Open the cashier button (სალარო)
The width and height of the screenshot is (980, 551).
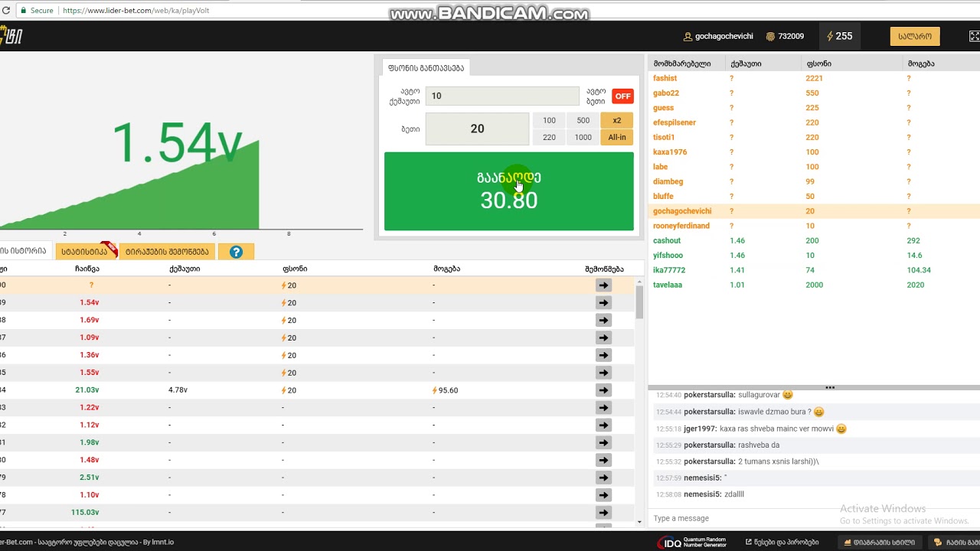[x=915, y=36]
